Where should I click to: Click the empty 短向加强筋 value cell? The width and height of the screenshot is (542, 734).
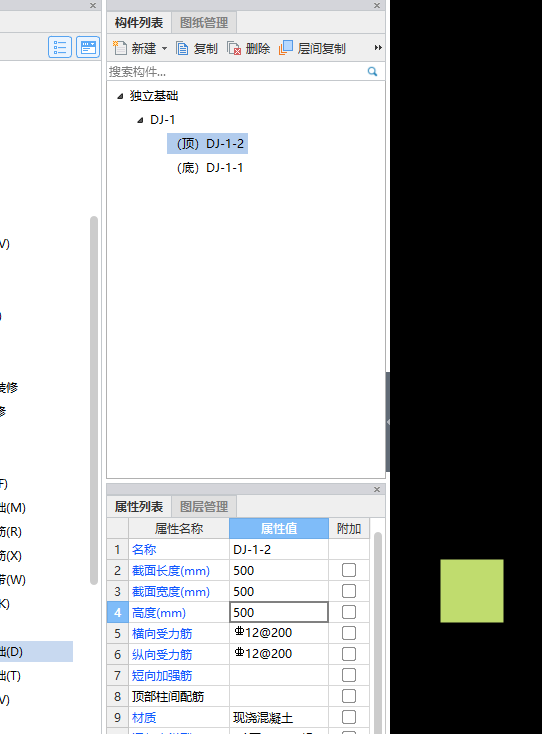[x=279, y=675]
